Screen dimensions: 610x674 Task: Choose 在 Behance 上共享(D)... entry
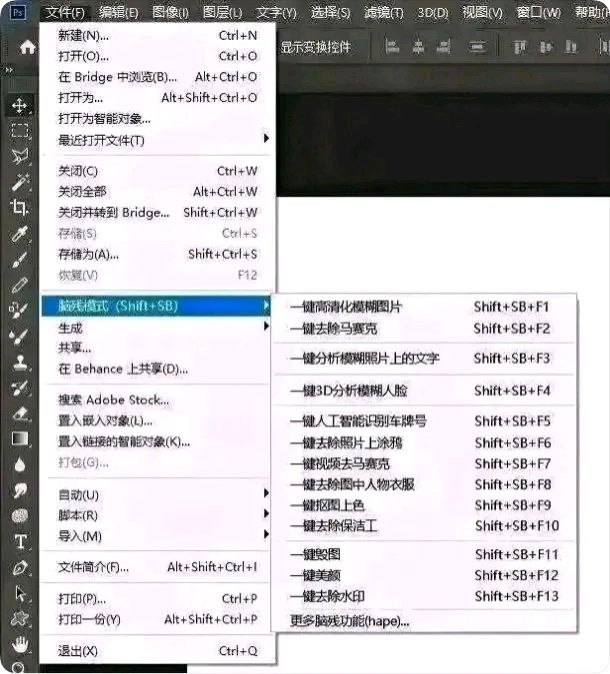click(157, 369)
